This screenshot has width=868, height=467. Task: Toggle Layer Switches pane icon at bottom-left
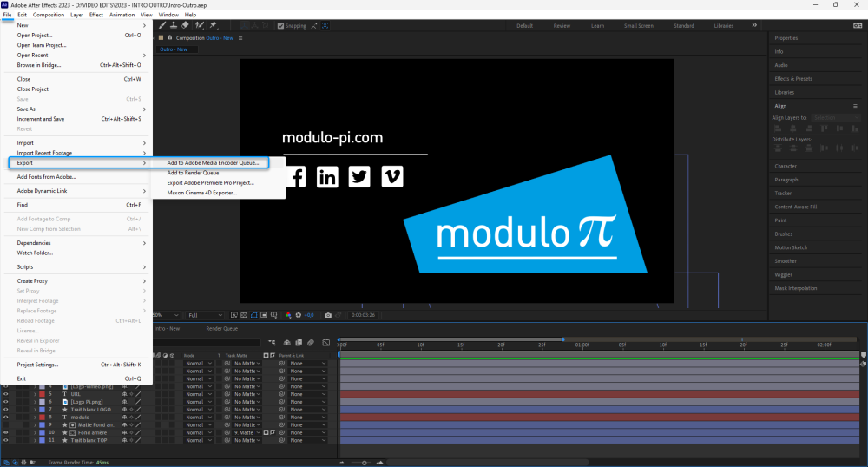coord(7,462)
